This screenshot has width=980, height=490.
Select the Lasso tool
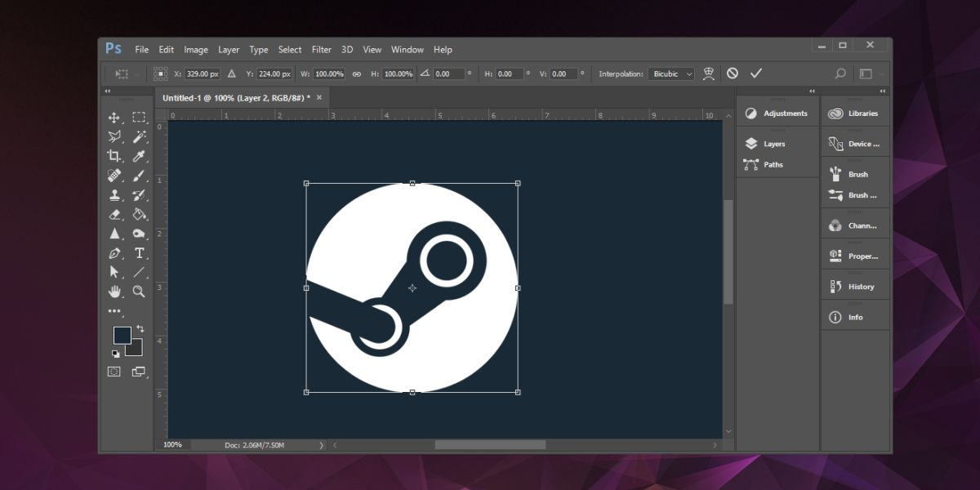click(x=113, y=136)
